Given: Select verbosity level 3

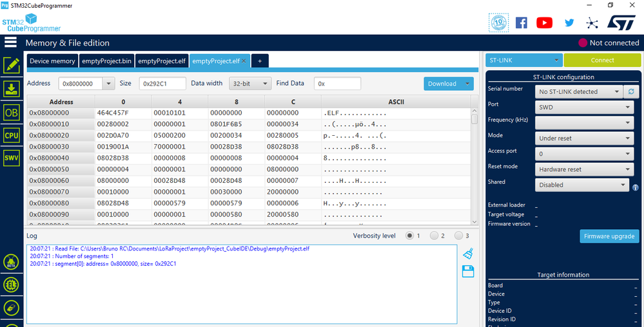Looking at the screenshot, I should click(459, 236).
